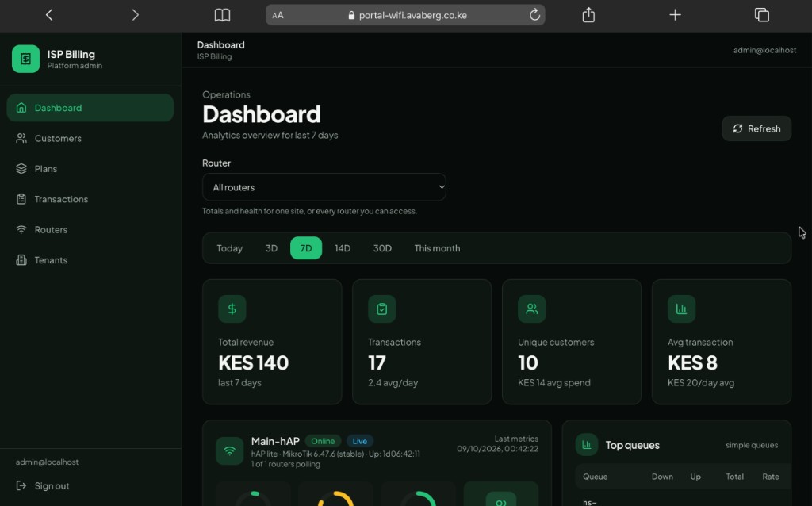Click the Live status badge

359,441
